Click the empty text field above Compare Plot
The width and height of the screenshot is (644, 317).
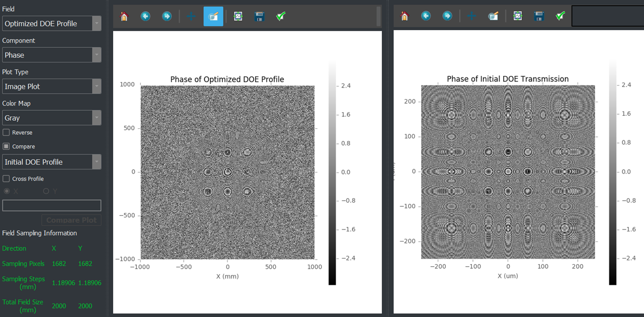[x=51, y=205]
